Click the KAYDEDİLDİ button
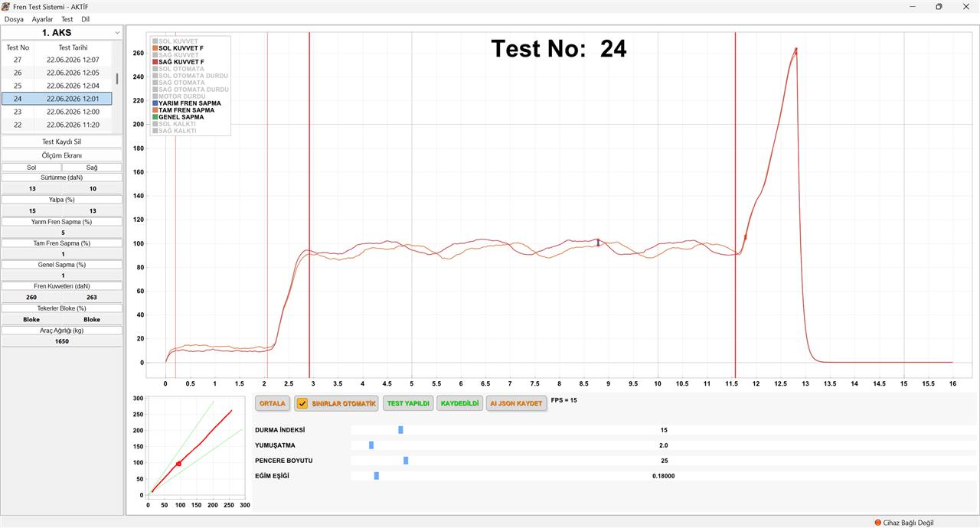The image size is (980, 528). 459,403
